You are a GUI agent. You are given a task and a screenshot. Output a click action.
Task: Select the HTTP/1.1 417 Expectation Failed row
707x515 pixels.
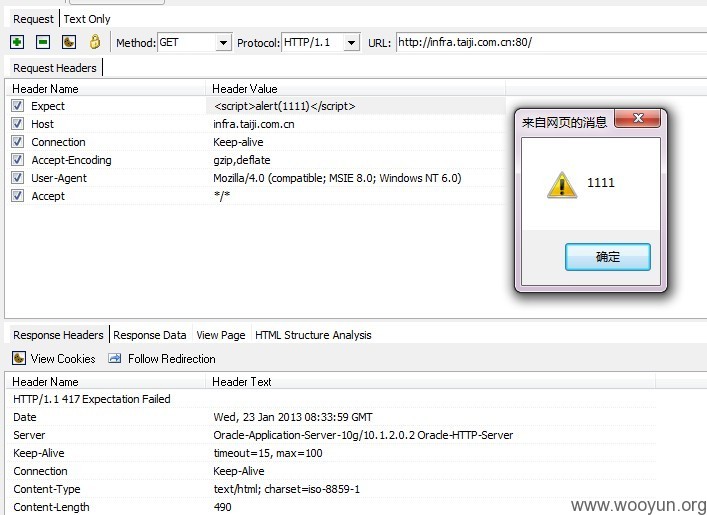click(x=92, y=399)
